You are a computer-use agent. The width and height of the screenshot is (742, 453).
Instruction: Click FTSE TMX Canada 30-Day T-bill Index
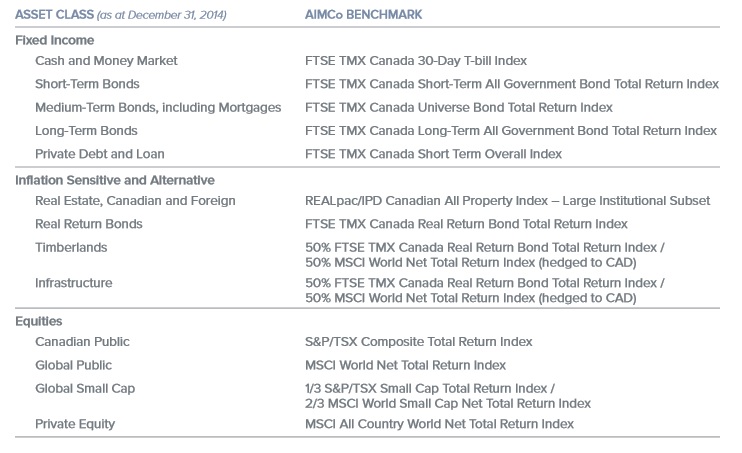point(416,61)
